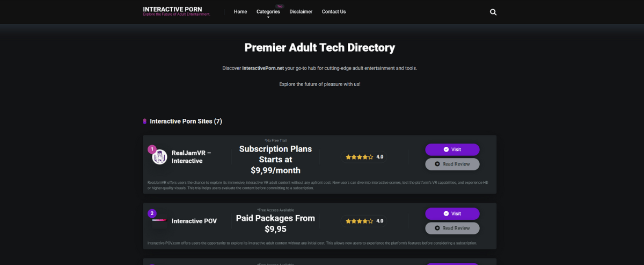The image size is (644, 265).
Task: Click the number 2 rank badge
Action: tap(152, 213)
